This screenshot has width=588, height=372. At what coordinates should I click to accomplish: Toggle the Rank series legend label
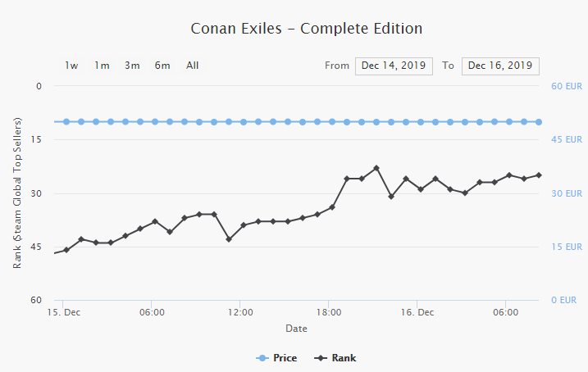(344, 358)
